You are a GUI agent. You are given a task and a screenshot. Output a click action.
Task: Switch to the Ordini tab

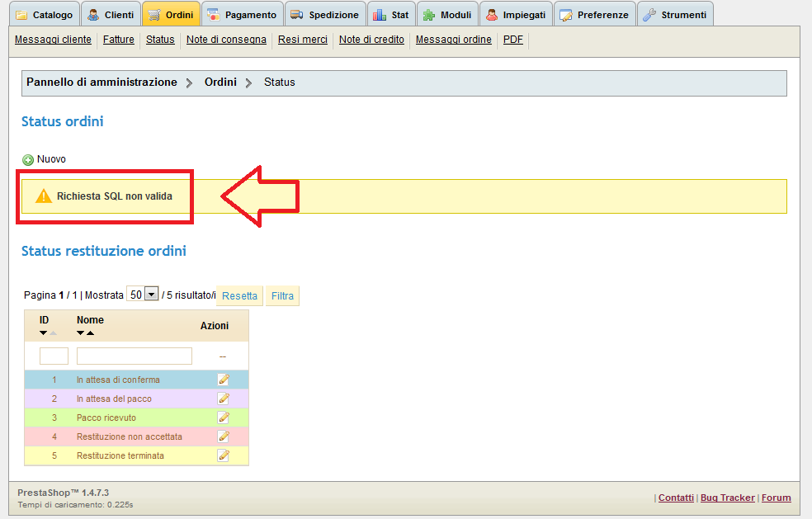pyautogui.click(x=171, y=15)
